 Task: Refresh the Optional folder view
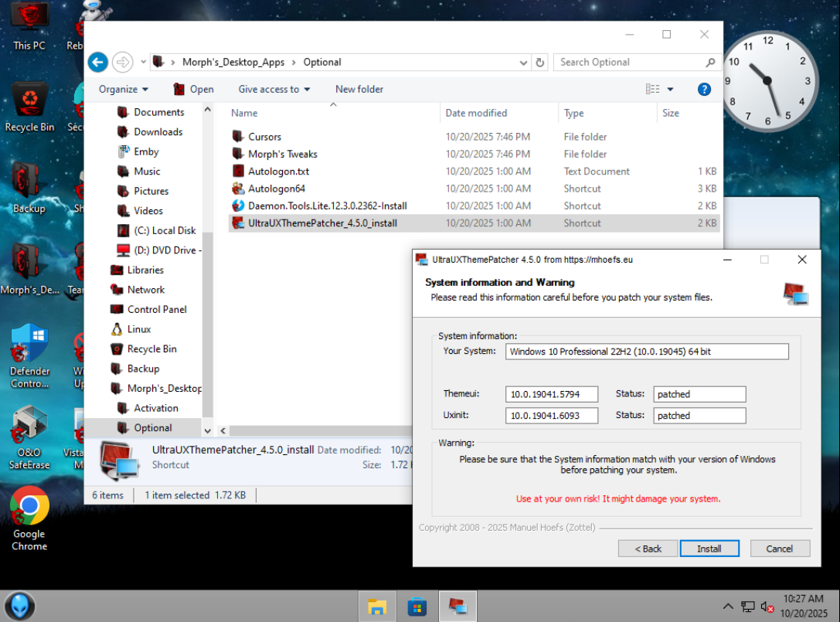pos(540,62)
